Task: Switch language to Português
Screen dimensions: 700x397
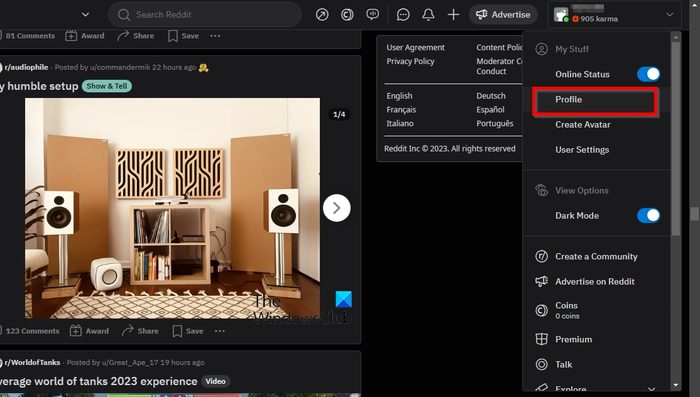Action: [x=495, y=123]
